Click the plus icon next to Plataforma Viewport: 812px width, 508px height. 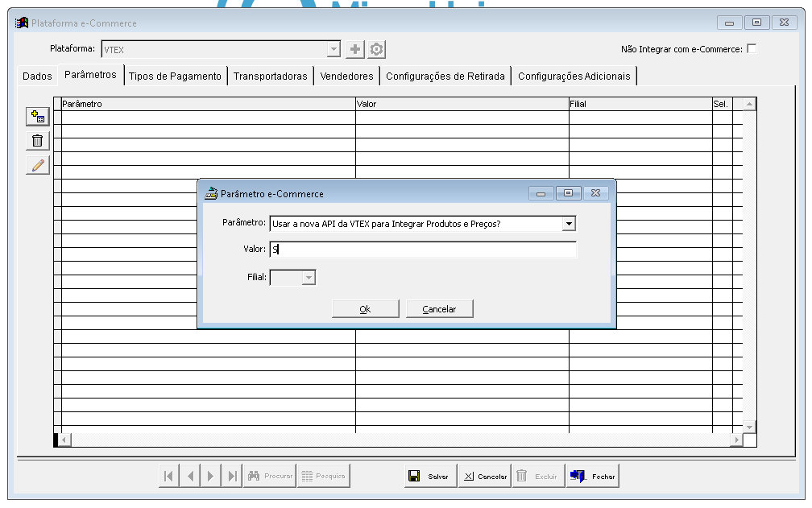click(x=355, y=49)
